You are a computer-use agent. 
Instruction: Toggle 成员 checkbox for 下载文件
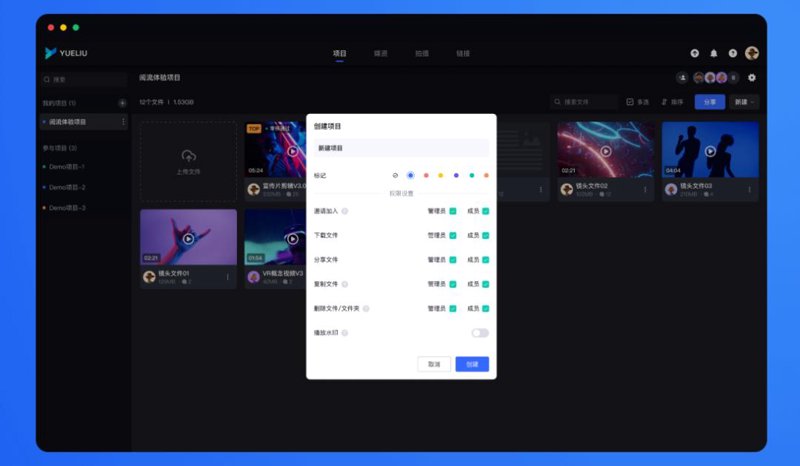pyautogui.click(x=486, y=236)
